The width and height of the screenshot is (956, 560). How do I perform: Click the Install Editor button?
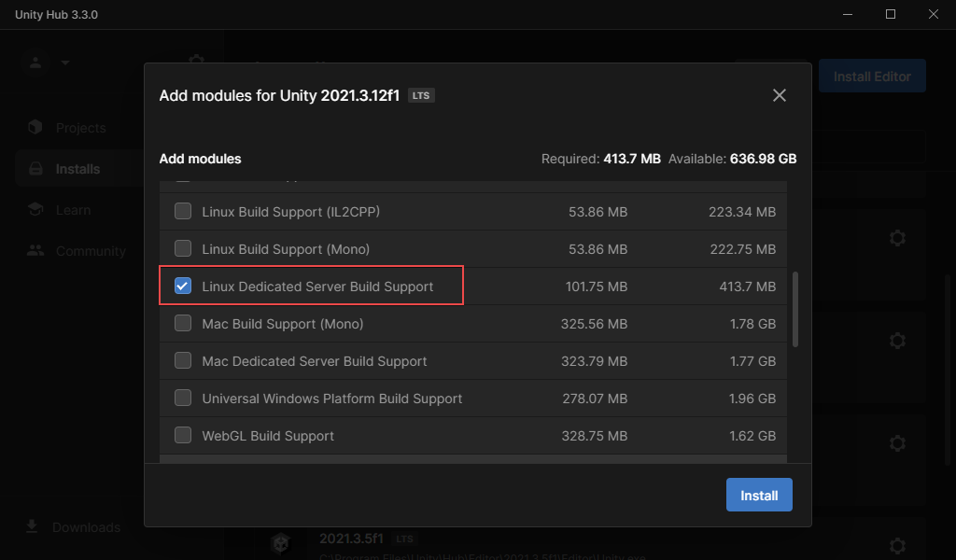(871, 76)
